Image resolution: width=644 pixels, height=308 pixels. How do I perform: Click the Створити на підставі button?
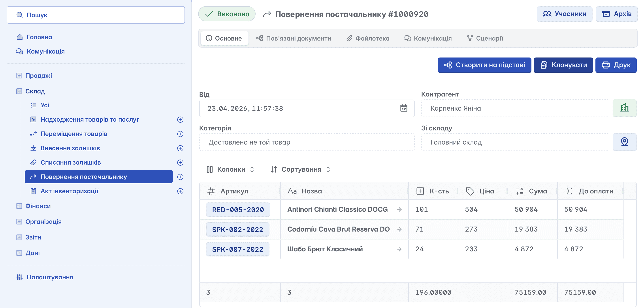(x=484, y=65)
